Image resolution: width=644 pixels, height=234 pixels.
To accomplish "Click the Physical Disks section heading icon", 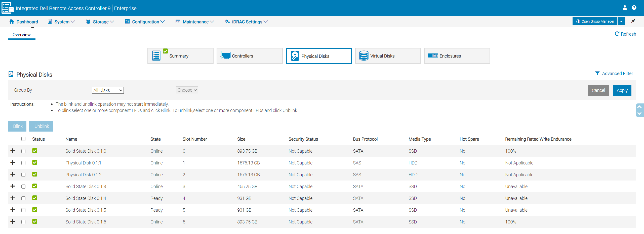I will pos(11,74).
